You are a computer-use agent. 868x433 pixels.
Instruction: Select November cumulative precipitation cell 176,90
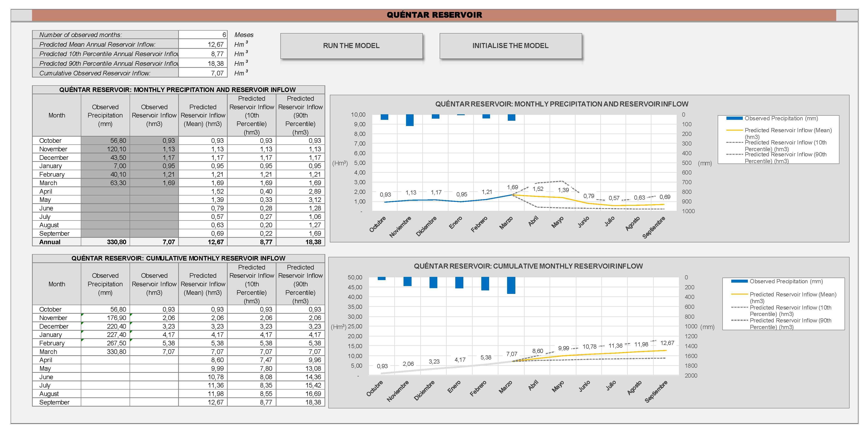tap(105, 318)
